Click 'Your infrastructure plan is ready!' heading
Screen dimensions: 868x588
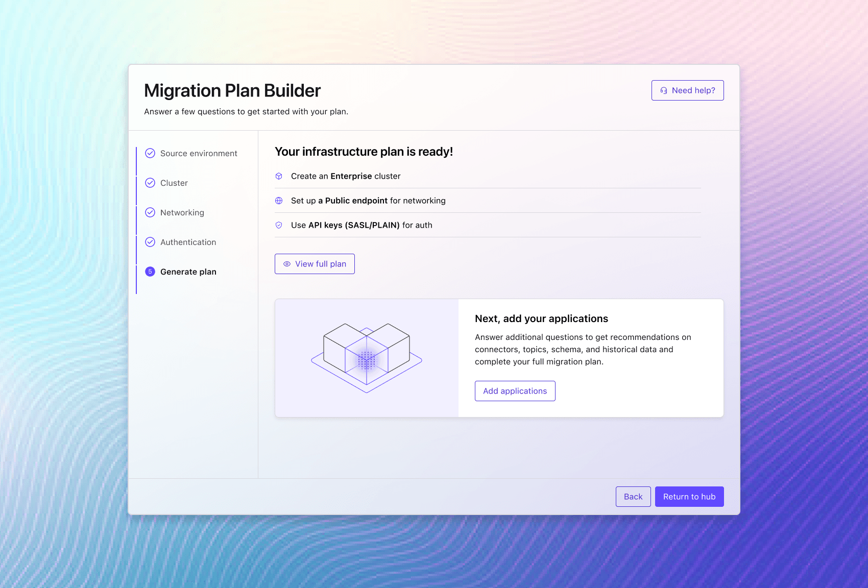click(x=364, y=152)
